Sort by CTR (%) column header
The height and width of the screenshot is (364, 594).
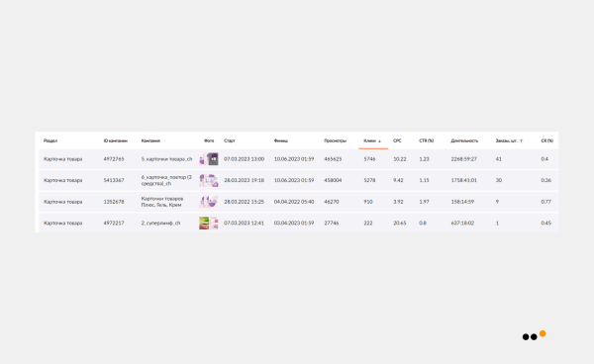point(426,140)
